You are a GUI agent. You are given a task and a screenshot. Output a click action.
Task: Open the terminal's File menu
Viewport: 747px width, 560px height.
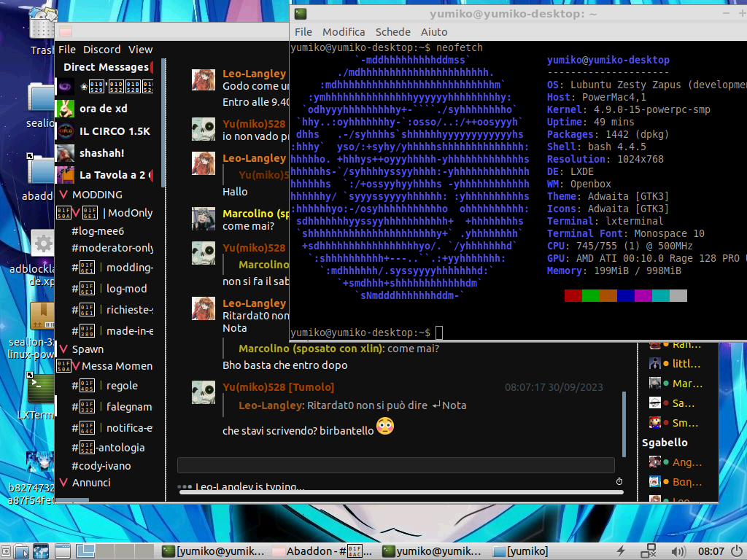coord(303,32)
